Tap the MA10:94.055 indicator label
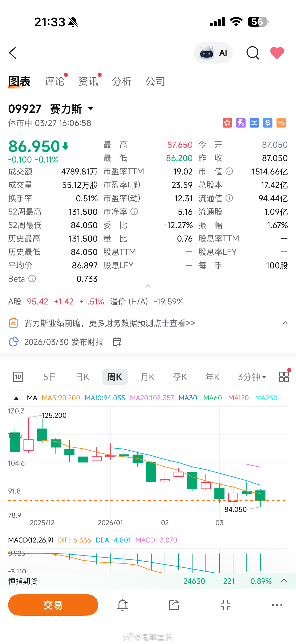The image size is (296, 644). pos(105,398)
